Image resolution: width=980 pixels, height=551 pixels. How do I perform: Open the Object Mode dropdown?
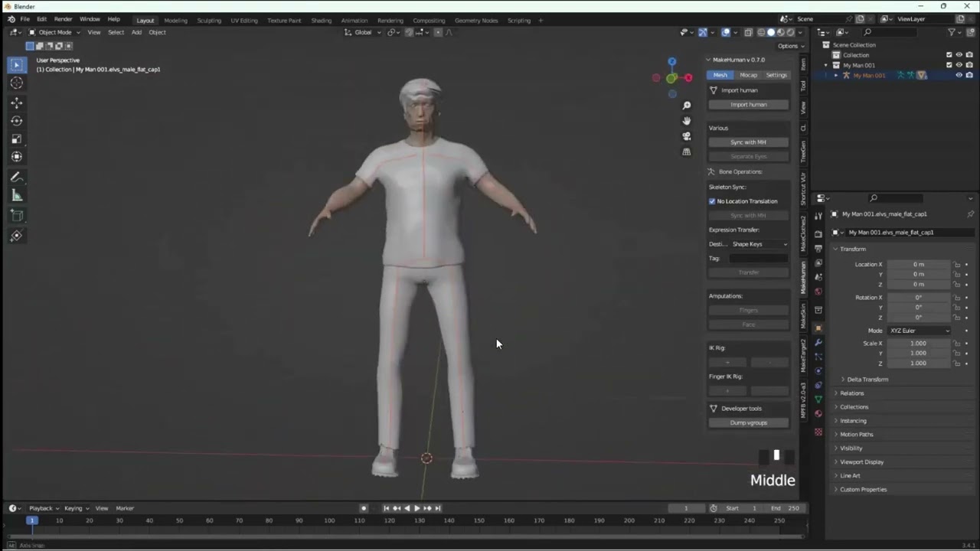click(x=54, y=32)
